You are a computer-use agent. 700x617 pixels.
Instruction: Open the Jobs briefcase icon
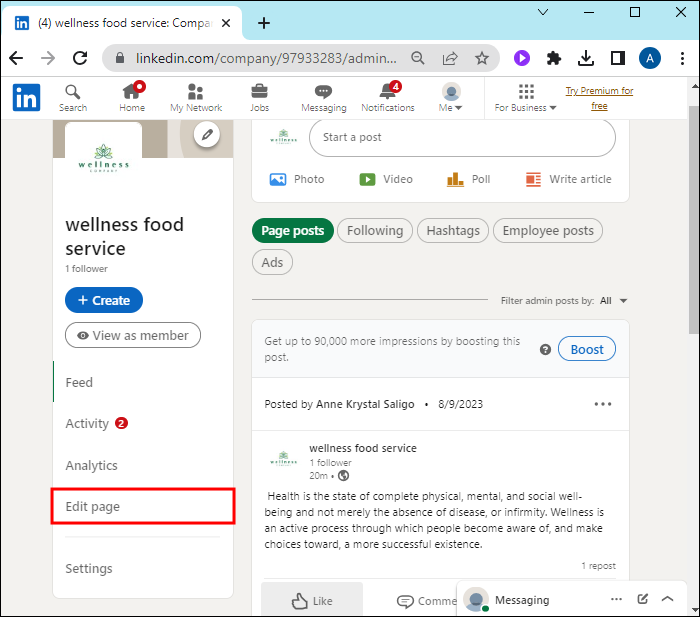coord(259,98)
